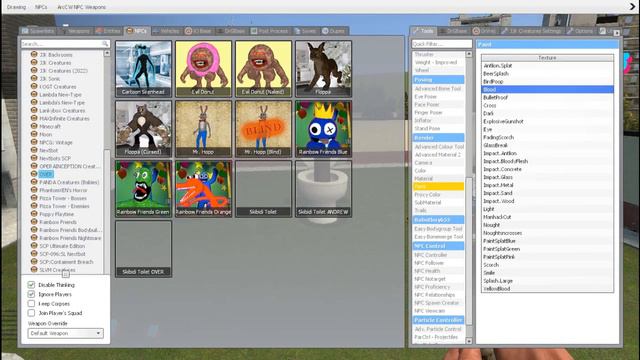
Task: Switch to the Vehicles tab
Action: tap(167, 31)
